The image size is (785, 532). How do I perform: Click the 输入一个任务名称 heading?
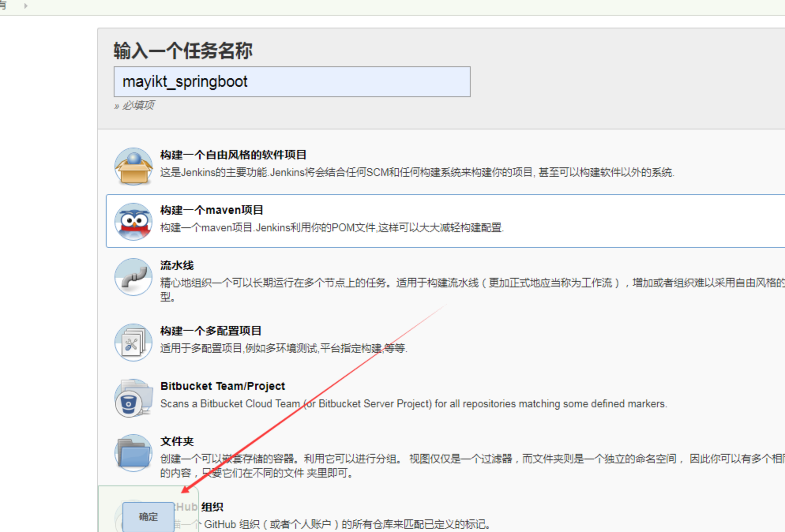coord(183,51)
